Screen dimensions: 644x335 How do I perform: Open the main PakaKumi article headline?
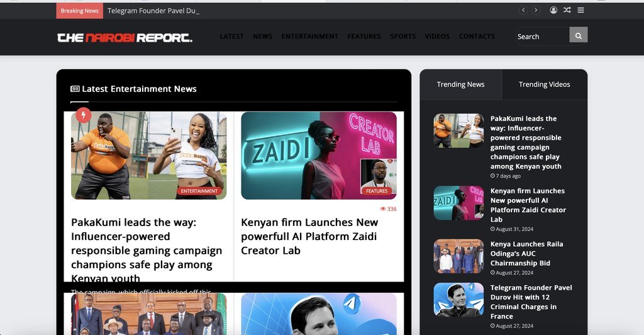point(147,251)
